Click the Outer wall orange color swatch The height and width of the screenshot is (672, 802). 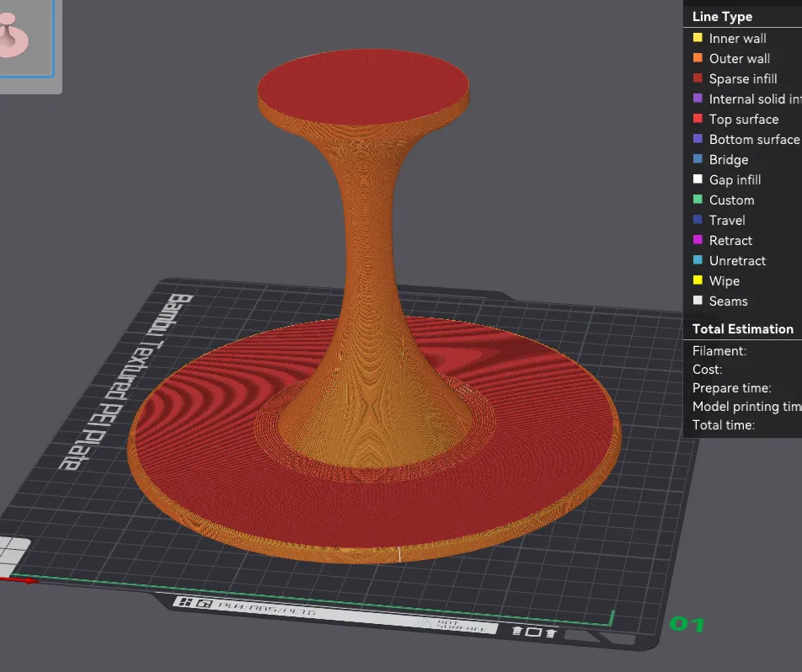pos(698,58)
